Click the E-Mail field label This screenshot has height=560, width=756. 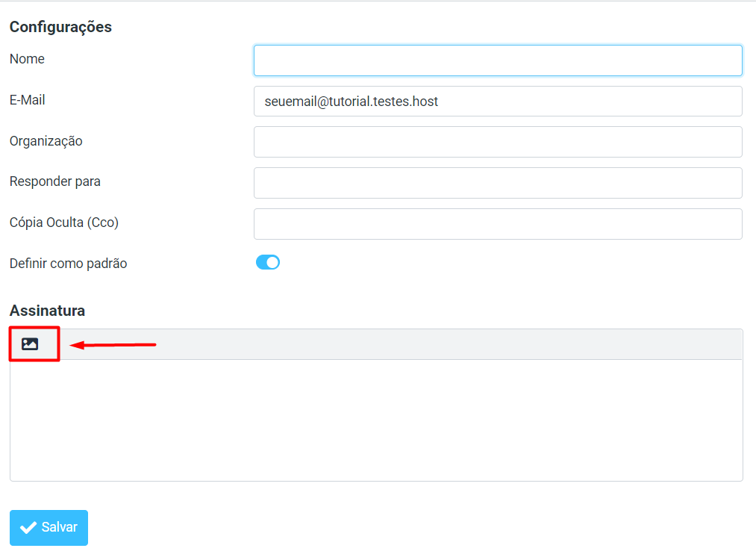(x=28, y=100)
